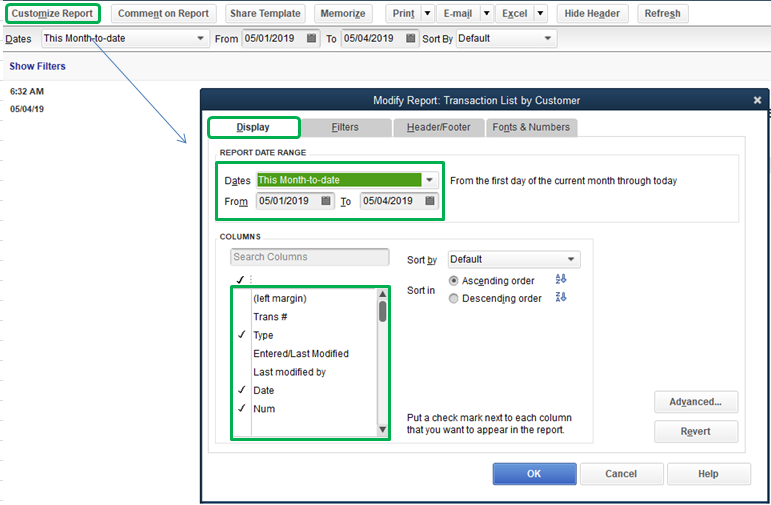The height and width of the screenshot is (505, 771).
Task: Show Filters link in report
Action: pyautogui.click(x=37, y=66)
